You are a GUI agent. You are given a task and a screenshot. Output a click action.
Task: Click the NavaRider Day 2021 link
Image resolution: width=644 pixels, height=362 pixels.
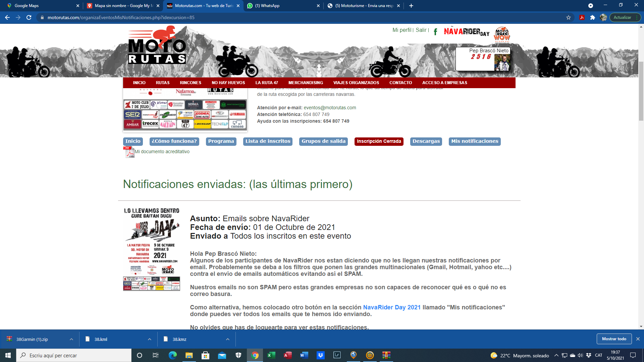coord(392,307)
